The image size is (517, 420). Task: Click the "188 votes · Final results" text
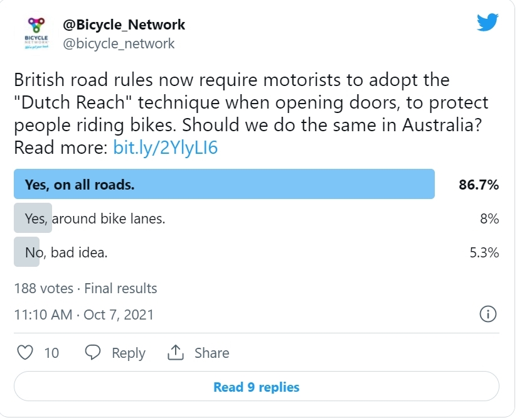point(85,289)
